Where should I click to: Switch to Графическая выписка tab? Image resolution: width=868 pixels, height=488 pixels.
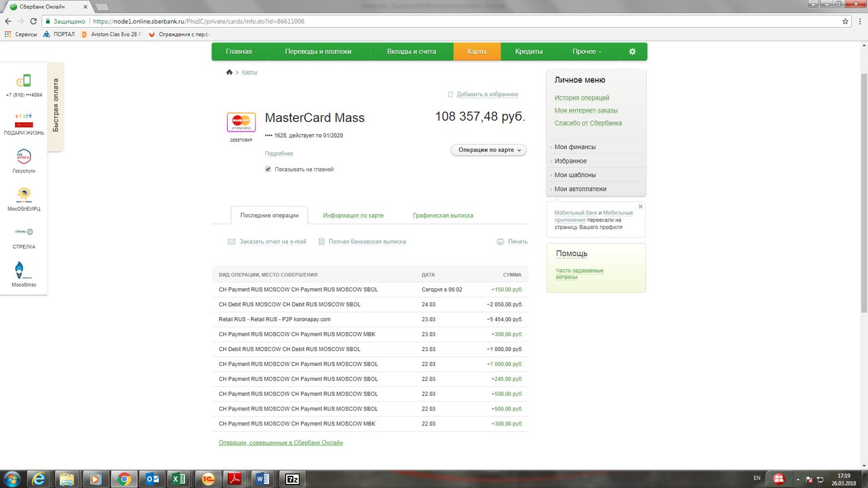point(443,216)
